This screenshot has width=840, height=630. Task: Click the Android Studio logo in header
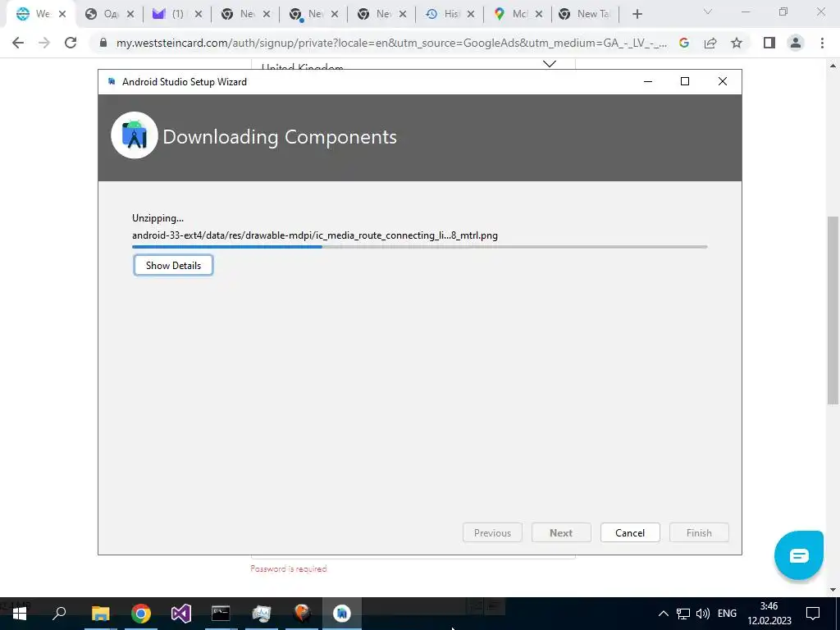(x=135, y=135)
